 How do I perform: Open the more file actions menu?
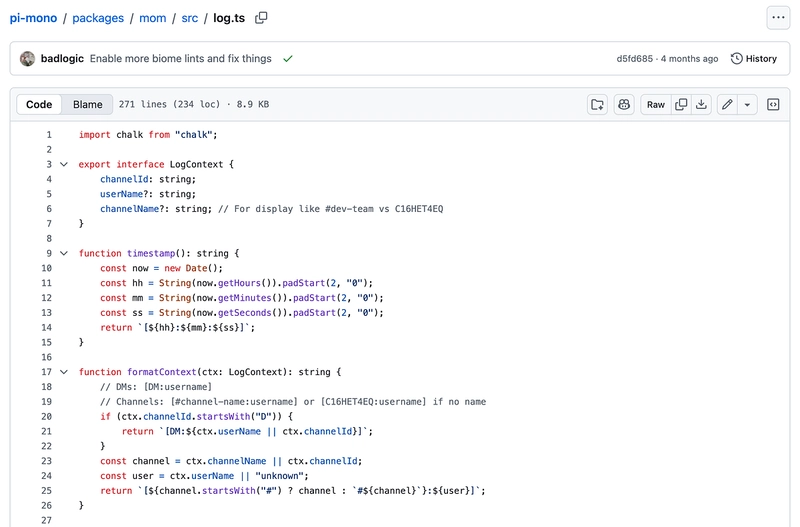pos(778,17)
